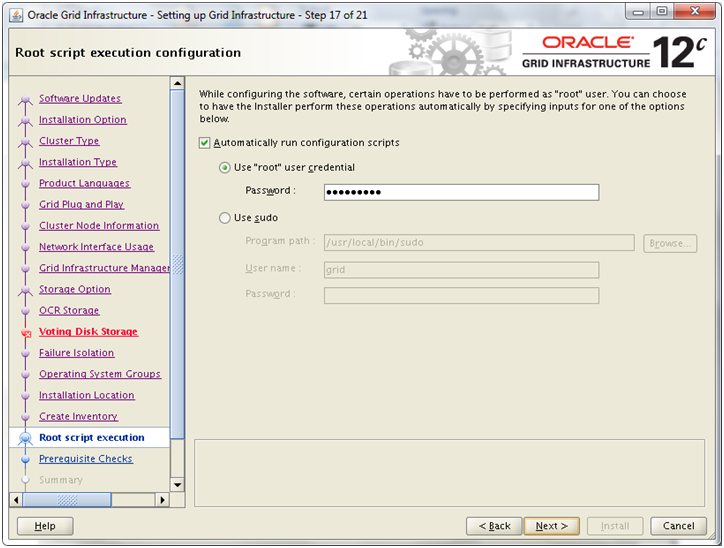Select the Root script execution step
The height and width of the screenshot is (548, 724).
91,438
